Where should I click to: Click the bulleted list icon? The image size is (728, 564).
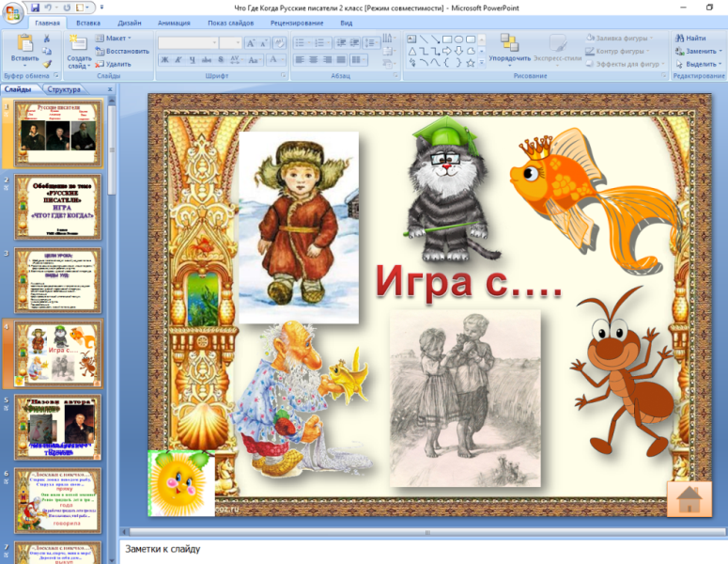pyautogui.click(x=302, y=43)
